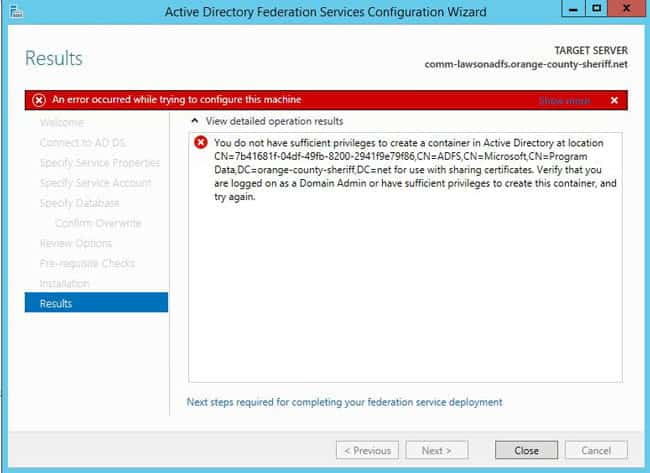Select the Specify Service Properties step
Viewport: 650px width, 473px height.
[x=100, y=163]
